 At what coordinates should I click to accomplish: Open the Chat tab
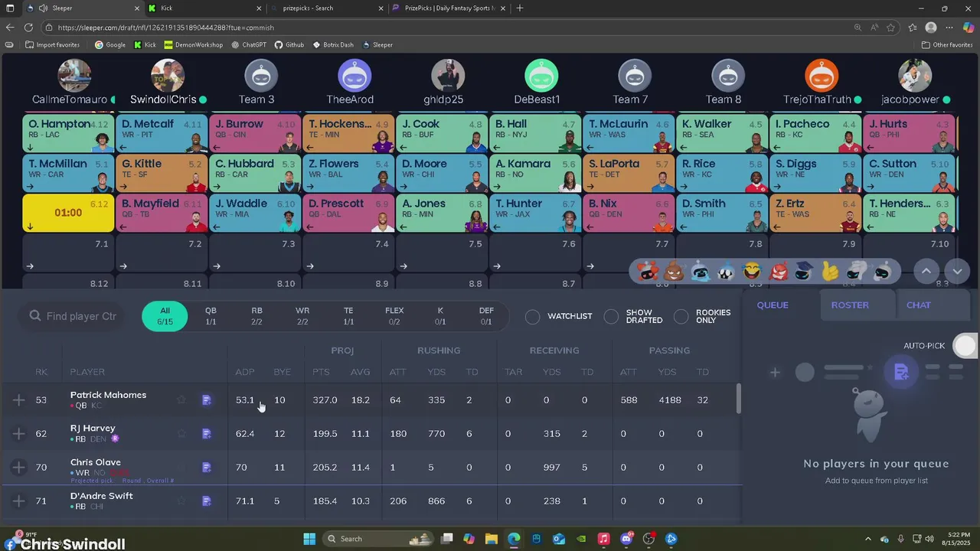click(x=919, y=305)
